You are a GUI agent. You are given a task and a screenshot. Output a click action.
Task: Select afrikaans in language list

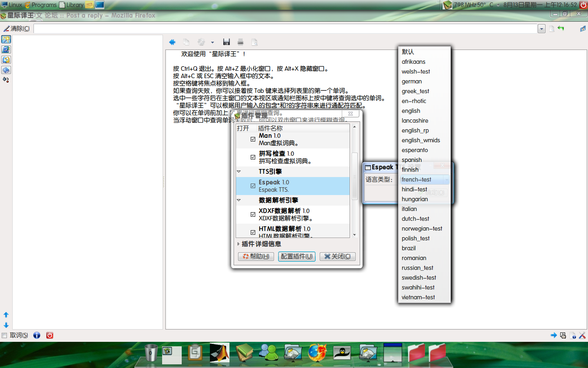point(424,62)
